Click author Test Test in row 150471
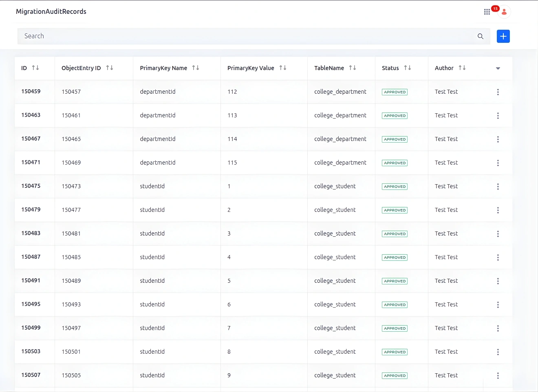 pos(446,163)
